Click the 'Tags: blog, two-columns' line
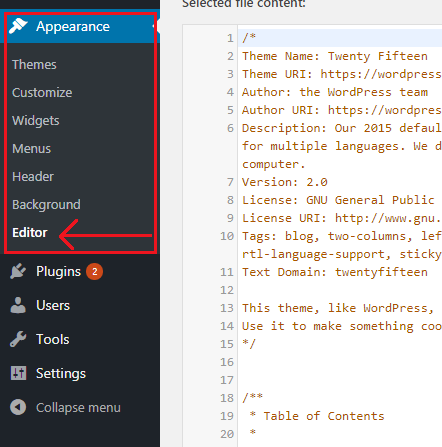Image resolution: width=442 pixels, height=447 pixels. (x=342, y=236)
